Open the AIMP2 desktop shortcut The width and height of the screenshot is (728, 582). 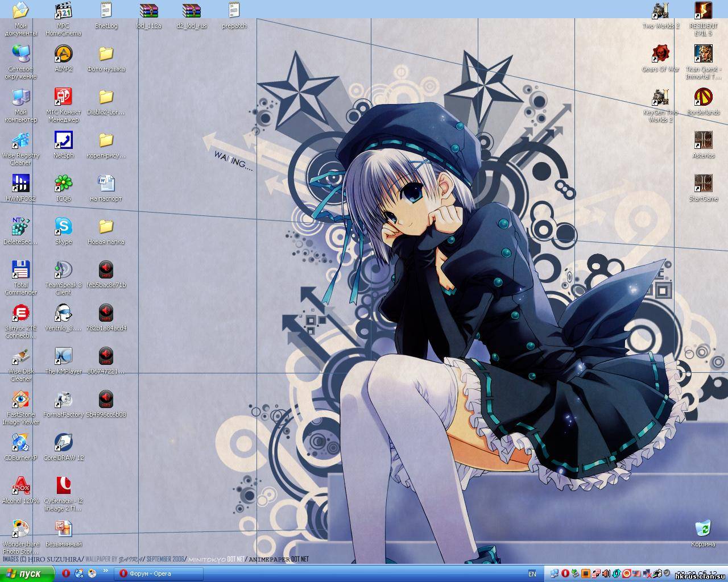point(63,54)
